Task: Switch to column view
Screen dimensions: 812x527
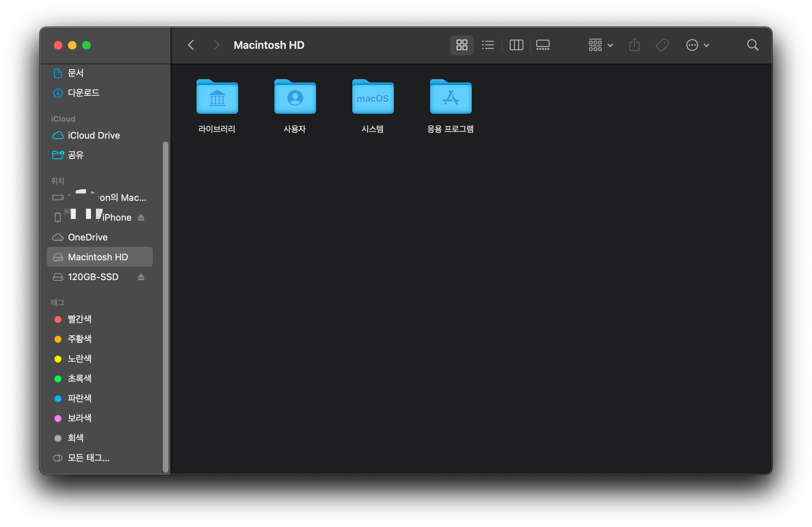Action: pos(516,45)
